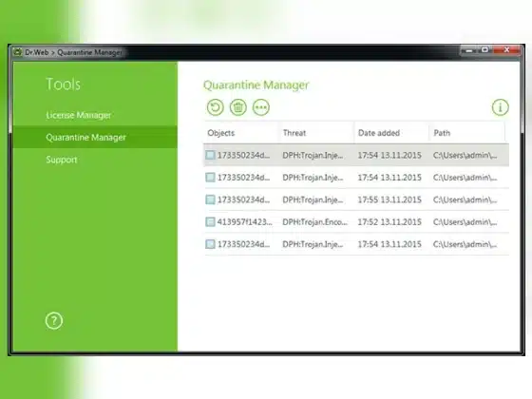Click the date 17:55 13.11.2015
The width and height of the screenshot is (532, 399).
point(389,199)
